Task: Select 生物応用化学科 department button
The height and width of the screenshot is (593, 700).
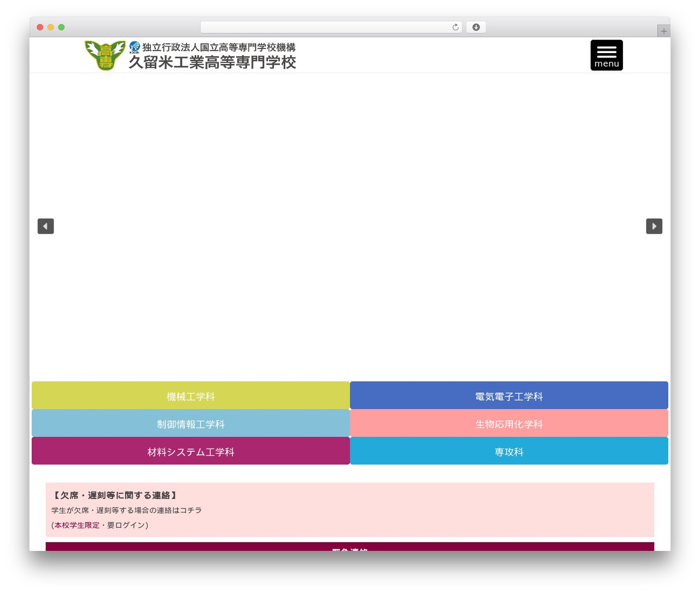Action: pyautogui.click(x=509, y=423)
